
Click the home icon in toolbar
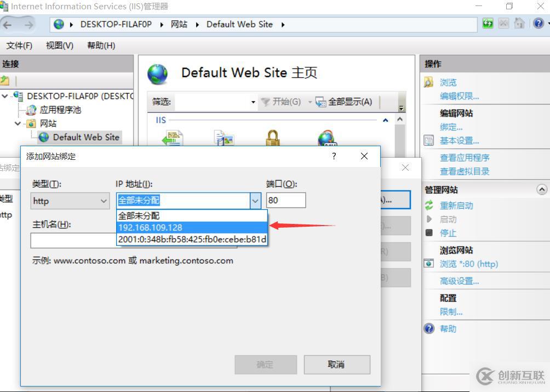pyautogui.click(x=519, y=24)
